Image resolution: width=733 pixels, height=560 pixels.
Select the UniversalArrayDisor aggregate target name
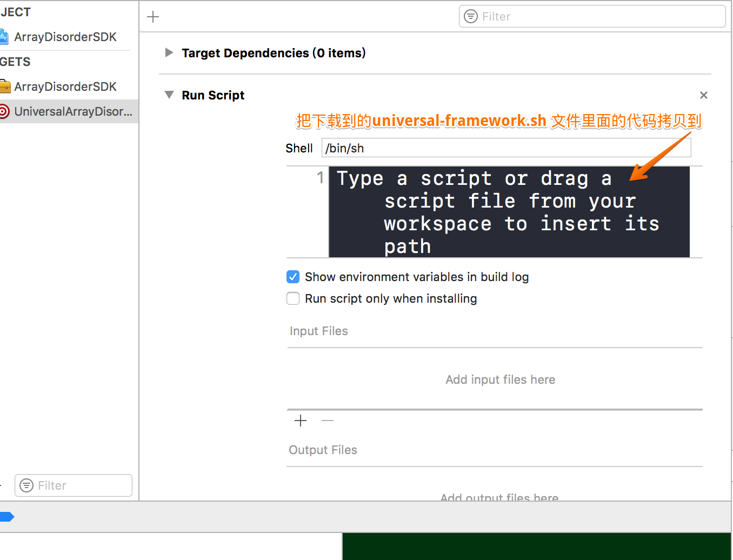click(x=73, y=112)
